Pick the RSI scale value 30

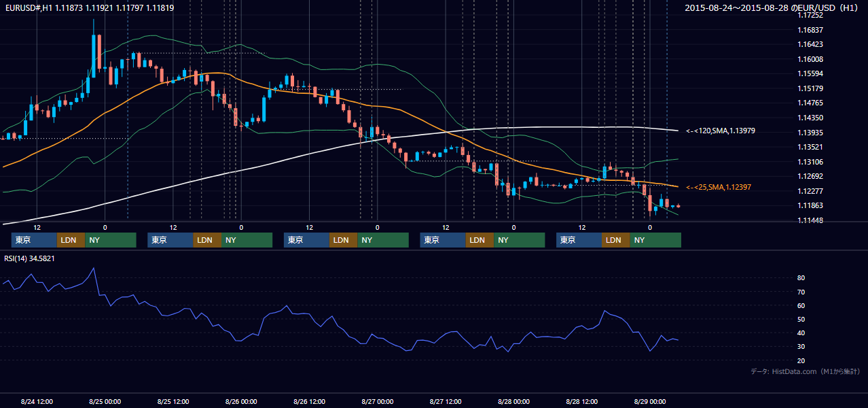pos(801,347)
